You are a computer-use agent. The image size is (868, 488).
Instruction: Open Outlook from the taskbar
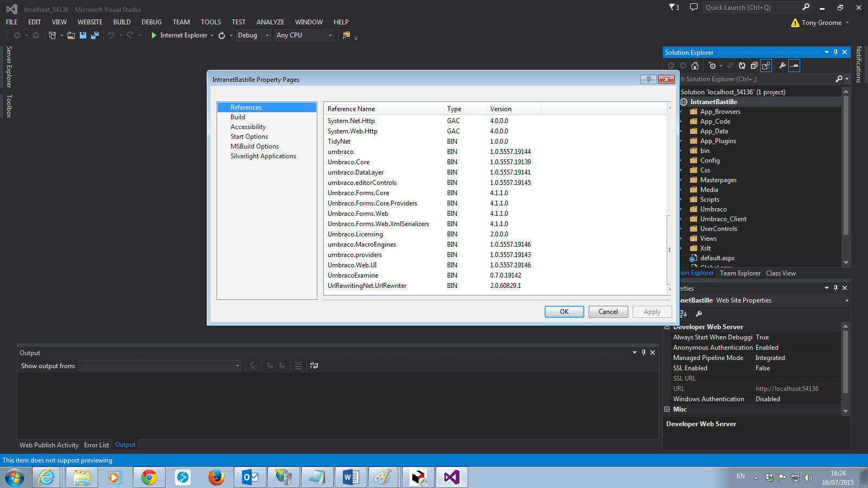coord(250,477)
